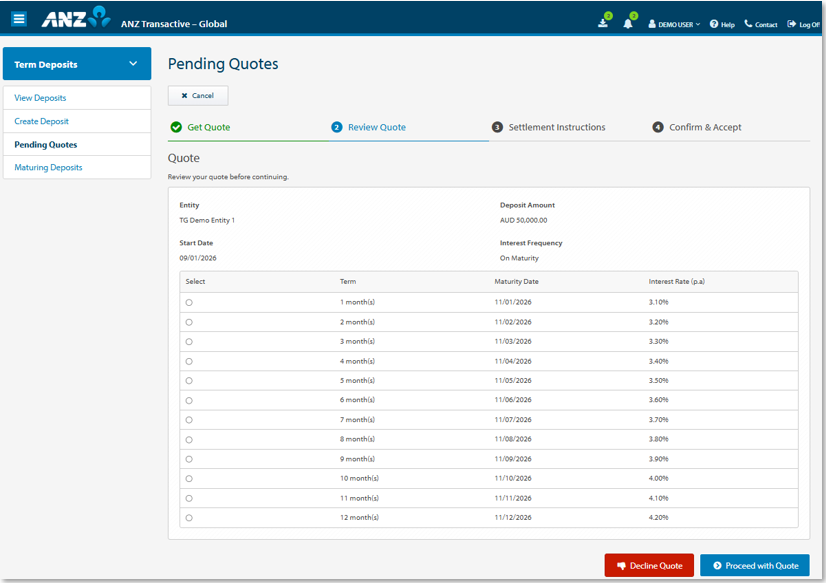Click the Contact phone icon

[x=746, y=24]
